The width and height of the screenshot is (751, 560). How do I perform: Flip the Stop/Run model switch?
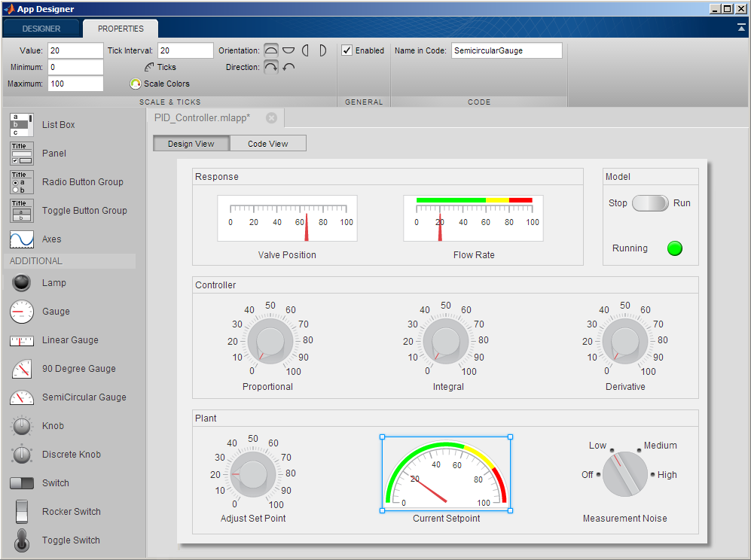click(649, 203)
